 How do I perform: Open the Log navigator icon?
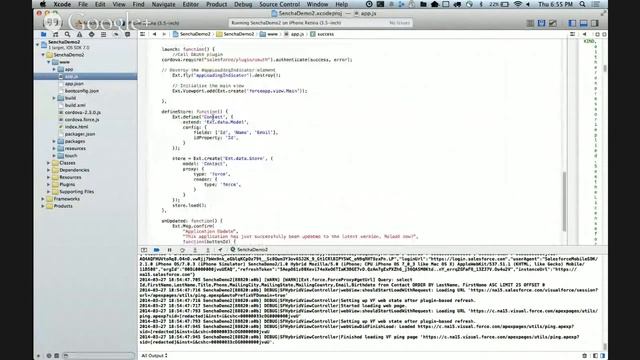pos(127,34)
